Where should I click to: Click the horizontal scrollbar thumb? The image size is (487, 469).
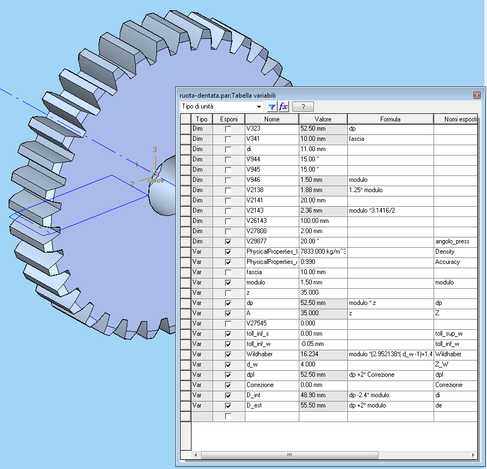click(289, 455)
